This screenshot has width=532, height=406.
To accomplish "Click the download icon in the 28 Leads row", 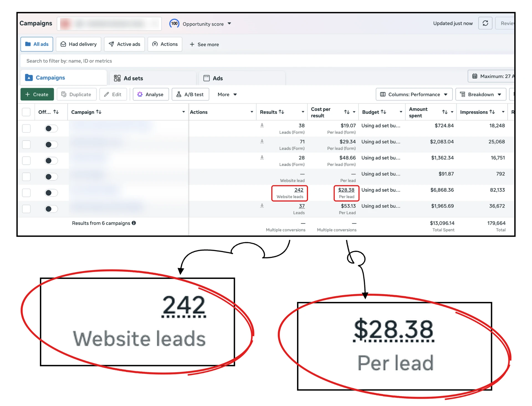I will pos(262,158).
